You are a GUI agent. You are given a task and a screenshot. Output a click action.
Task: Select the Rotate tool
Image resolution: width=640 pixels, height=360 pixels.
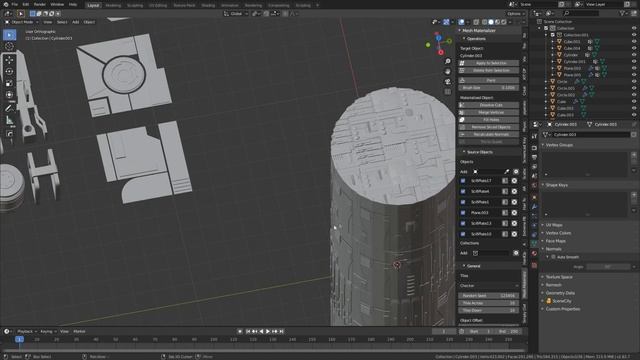tap(9, 71)
